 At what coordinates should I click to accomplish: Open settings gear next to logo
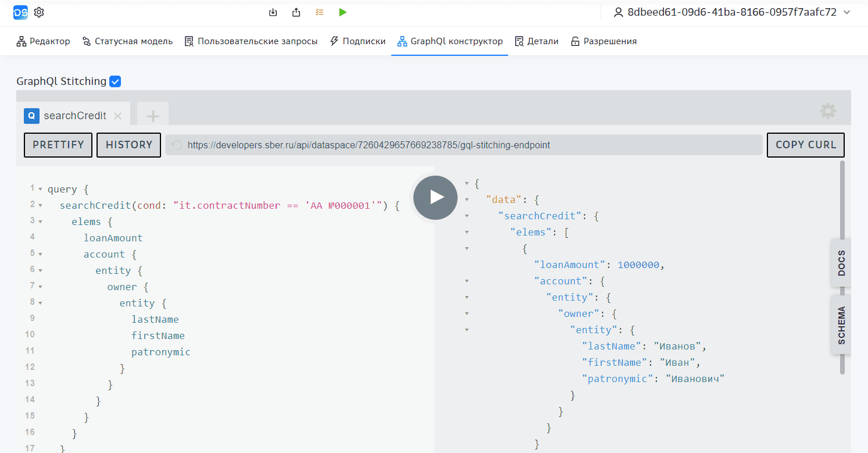pyautogui.click(x=39, y=12)
